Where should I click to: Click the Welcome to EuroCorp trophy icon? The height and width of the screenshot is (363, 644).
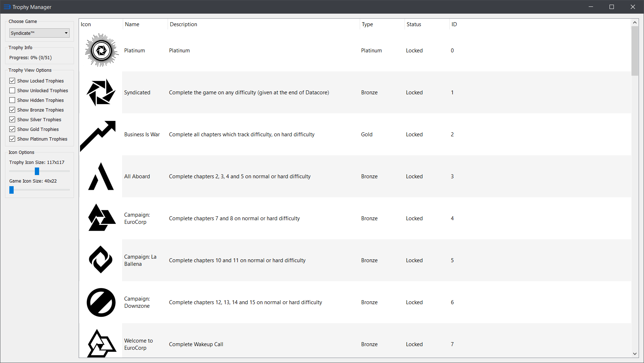[x=102, y=343]
